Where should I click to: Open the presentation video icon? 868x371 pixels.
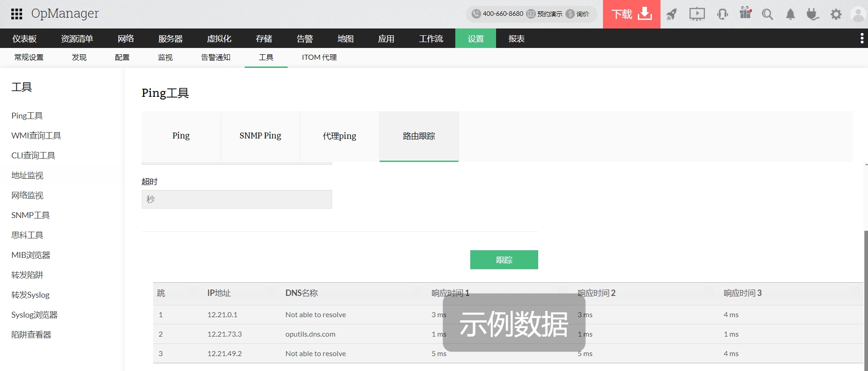point(697,14)
